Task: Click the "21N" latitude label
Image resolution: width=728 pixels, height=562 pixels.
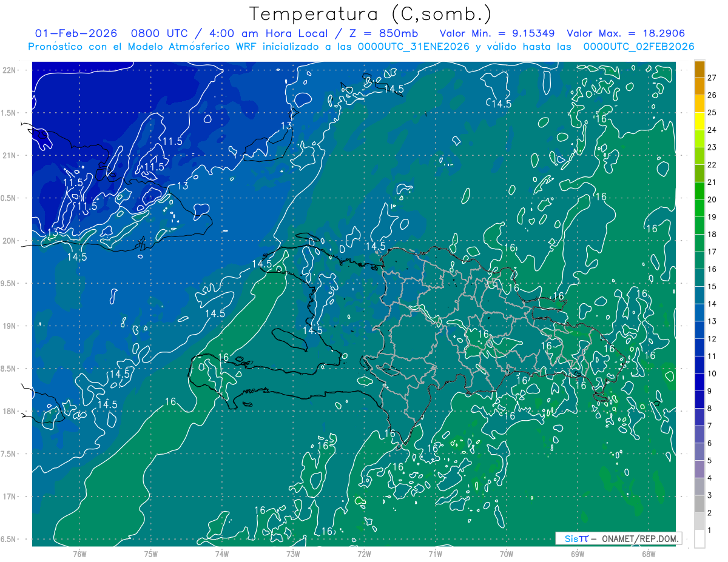Action: click(10, 155)
